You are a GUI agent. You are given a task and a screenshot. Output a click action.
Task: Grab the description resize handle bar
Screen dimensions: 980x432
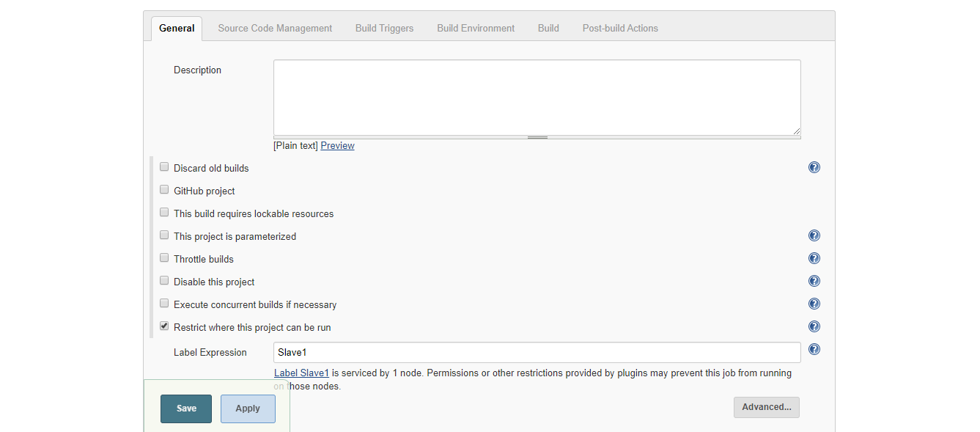[x=537, y=137]
